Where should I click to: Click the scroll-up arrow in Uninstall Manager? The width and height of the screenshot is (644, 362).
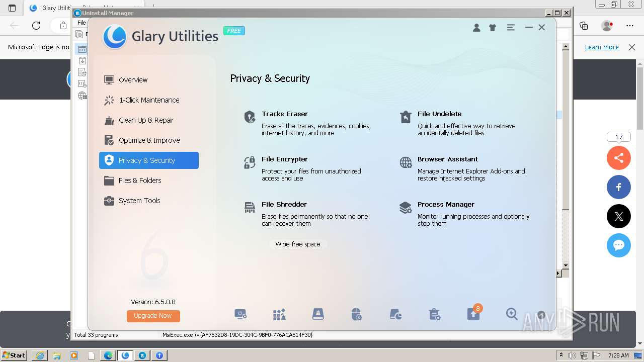coord(566,47)
